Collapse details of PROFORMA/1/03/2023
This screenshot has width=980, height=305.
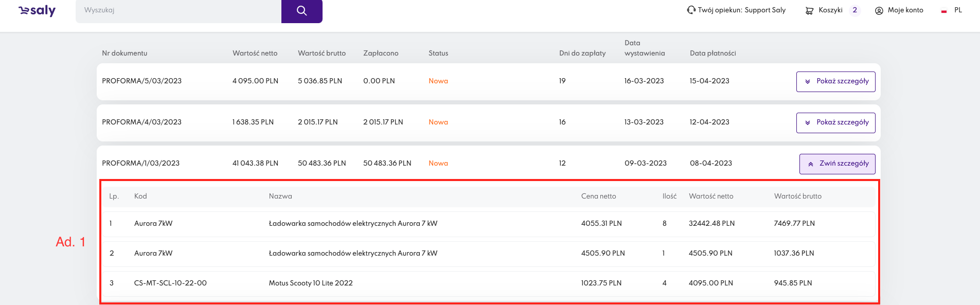click(837, 164)
